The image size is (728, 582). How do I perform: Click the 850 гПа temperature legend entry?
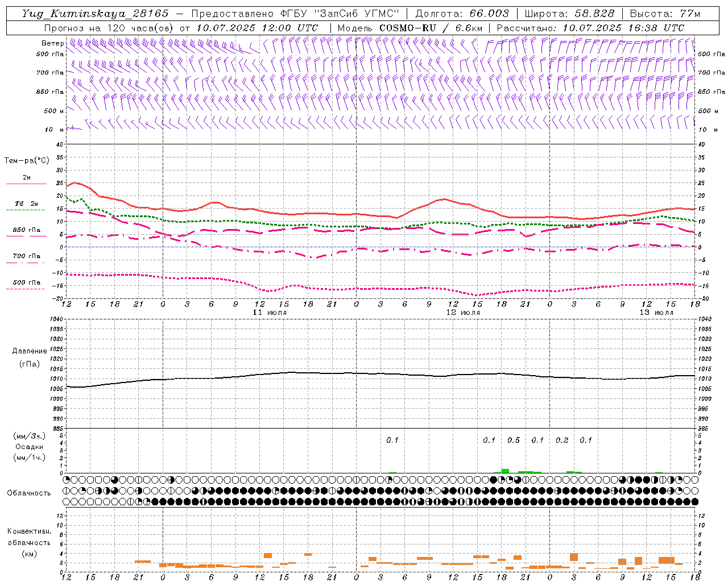(x=27, y=230)
